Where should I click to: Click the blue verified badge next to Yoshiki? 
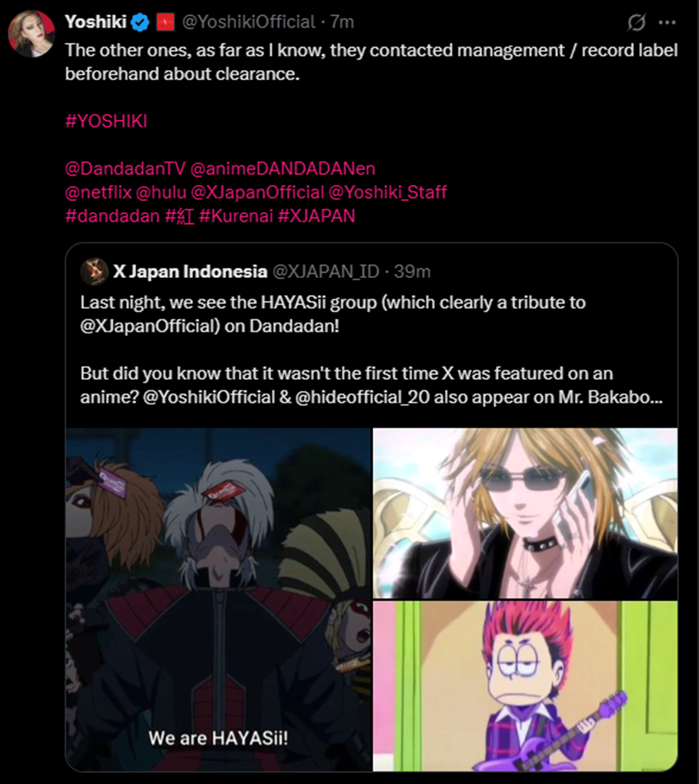140,22
